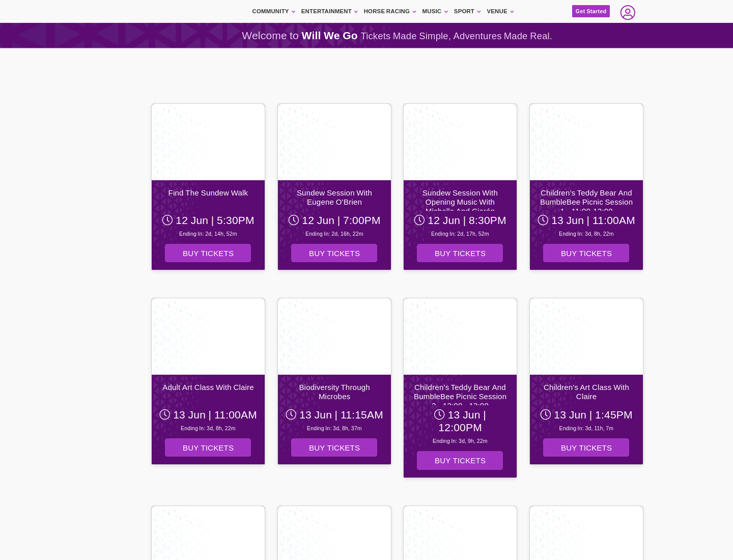Buy tickets for Teddy Bear Picnic 12:00PM session
The image size is (733, 560).
click(x=460, y=460)
